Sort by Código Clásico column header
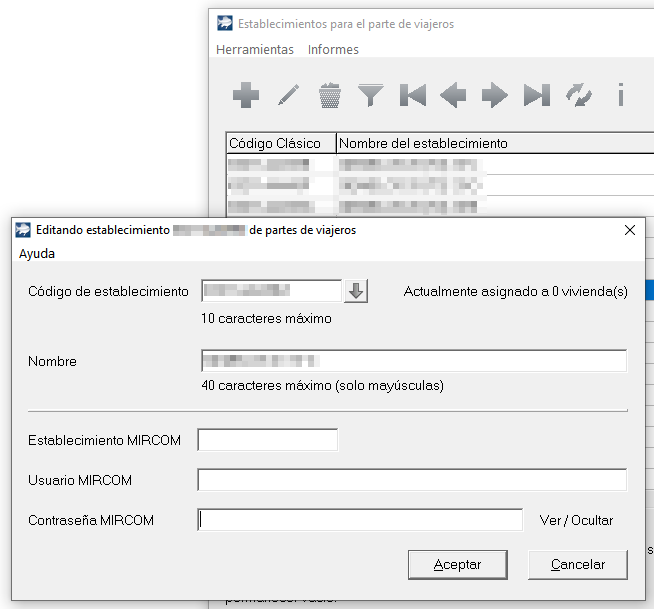The height and width of the screenshot is (609, 654). [281, 143]
